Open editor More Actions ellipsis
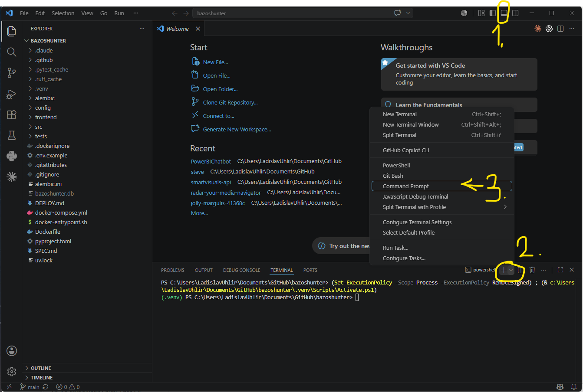The image size is (583, 392). pyautogui.click(x=572, y=29)
